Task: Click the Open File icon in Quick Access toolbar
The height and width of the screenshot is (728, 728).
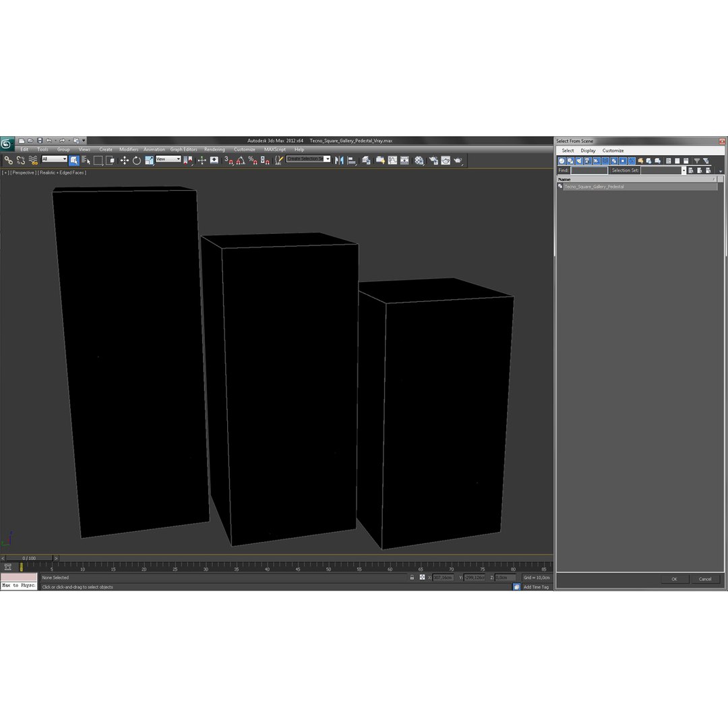Action: coord(30,141)
